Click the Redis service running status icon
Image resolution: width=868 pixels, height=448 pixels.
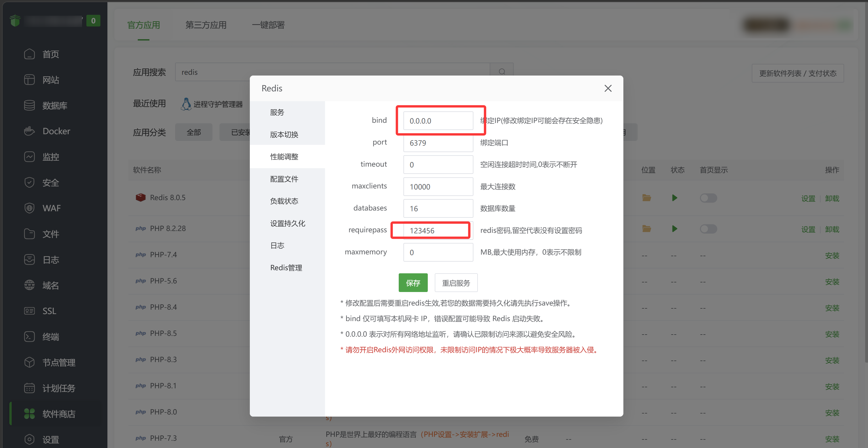coord(674,198)
